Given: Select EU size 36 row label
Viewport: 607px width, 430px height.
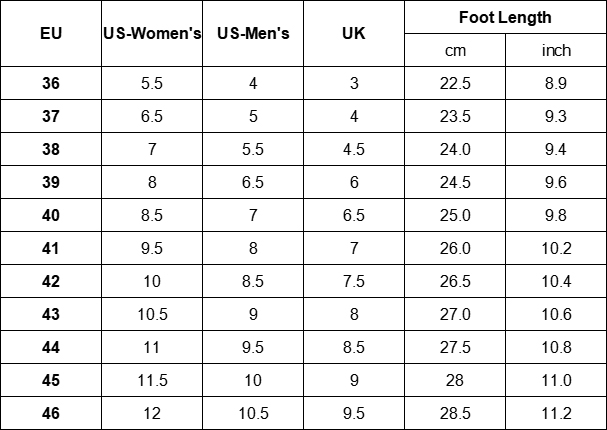Looking at the screenshot, I should [51, 83].
